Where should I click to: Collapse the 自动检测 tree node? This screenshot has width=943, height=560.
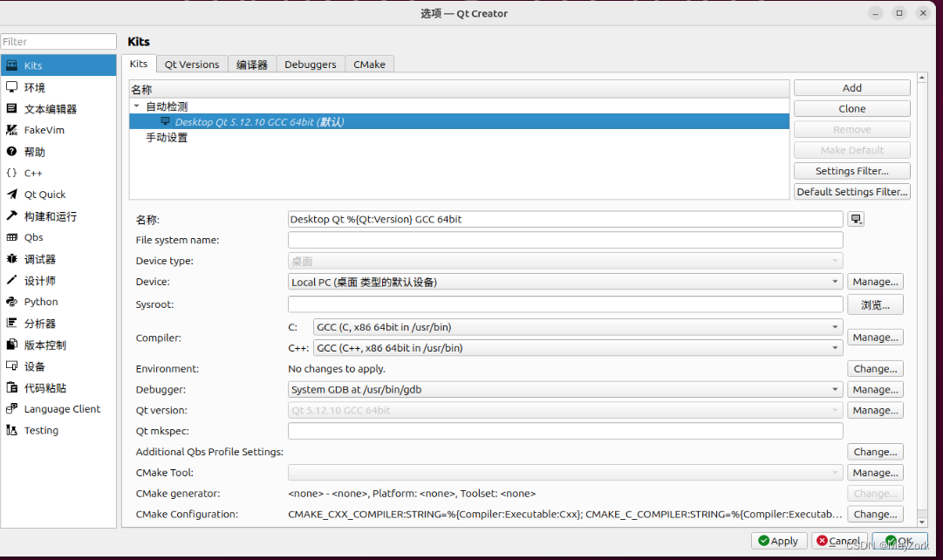[x=137, y=105]
